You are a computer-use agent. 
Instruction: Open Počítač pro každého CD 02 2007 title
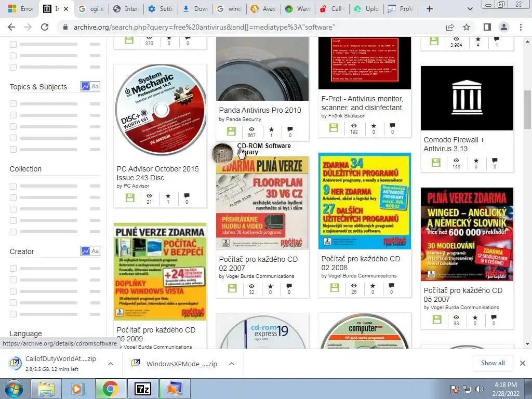pos(258,263)
